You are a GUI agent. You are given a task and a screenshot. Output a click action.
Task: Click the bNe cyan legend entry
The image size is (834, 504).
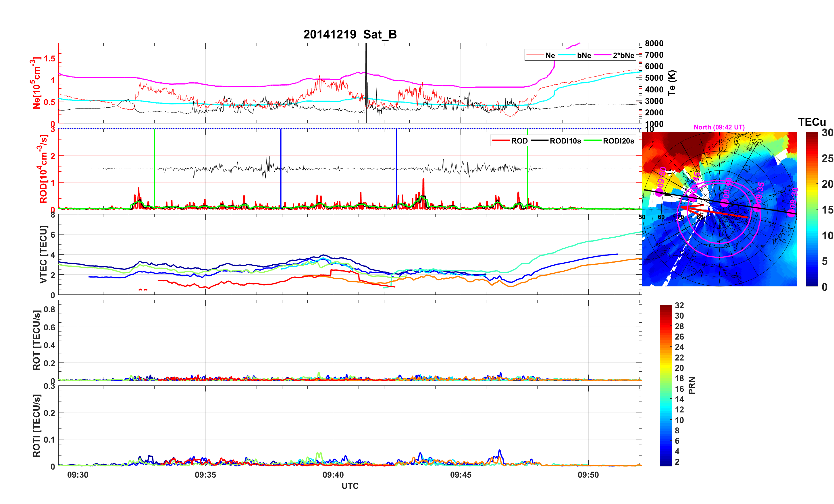pos(584,55)
